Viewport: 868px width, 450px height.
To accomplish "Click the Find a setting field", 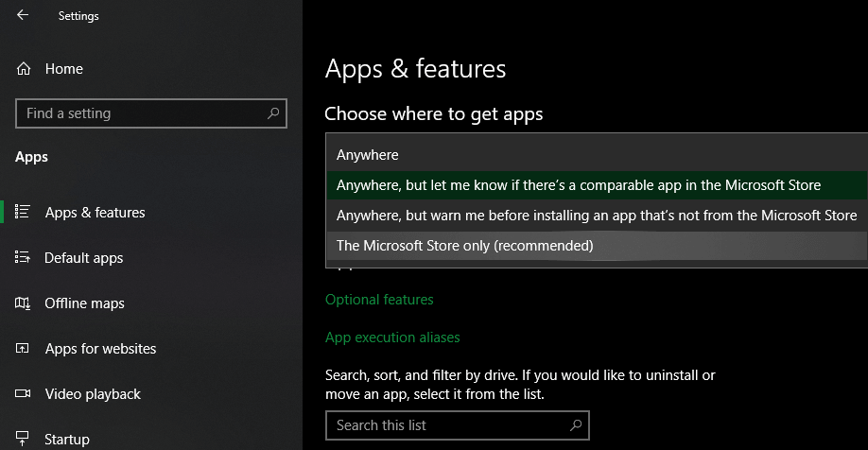I will click(x=151, y=113).
